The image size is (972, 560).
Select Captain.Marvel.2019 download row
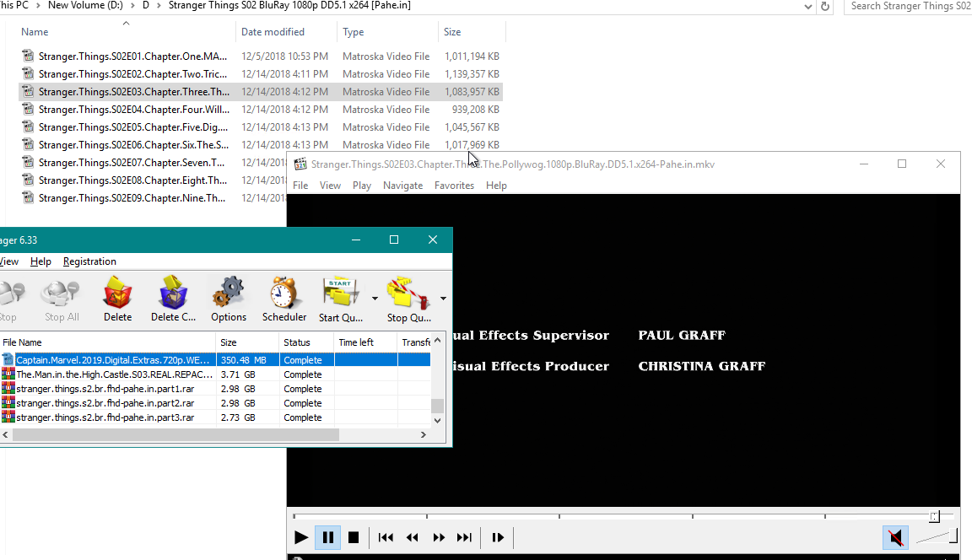(215, 360)
